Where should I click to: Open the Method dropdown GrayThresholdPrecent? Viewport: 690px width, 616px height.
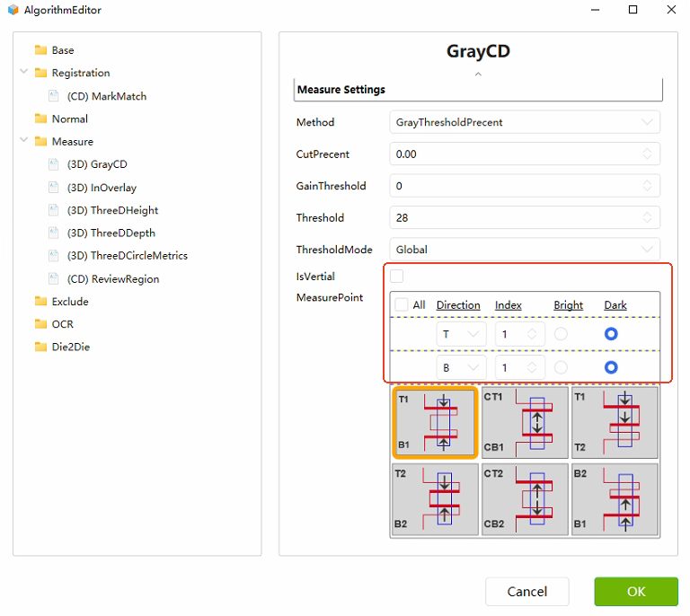click(525, 122)
